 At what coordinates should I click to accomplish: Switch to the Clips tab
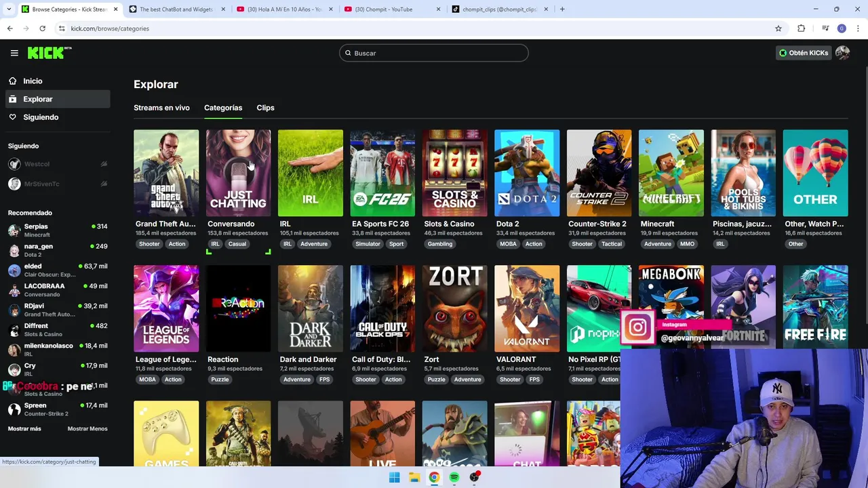[265, 108]
